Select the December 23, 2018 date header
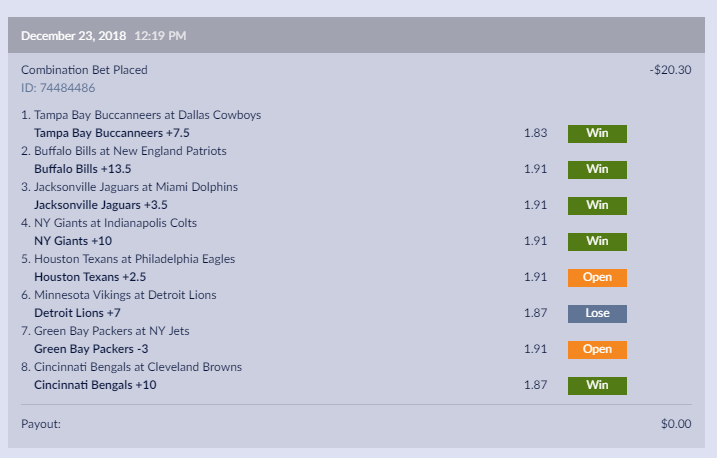The height and width of the screenshot is (458, 717). 72,37
